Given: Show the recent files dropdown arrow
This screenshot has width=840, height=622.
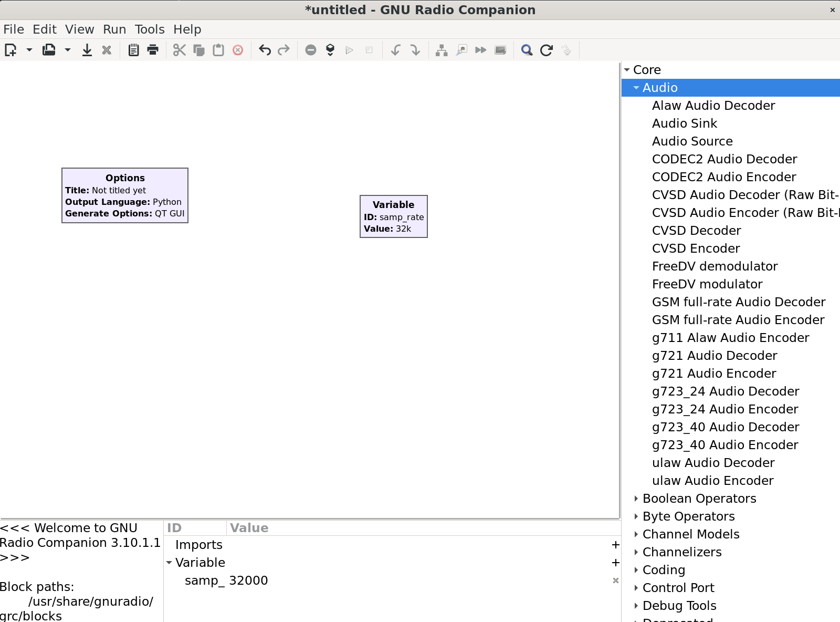Looking at the screenshot, I should [68, 50].
